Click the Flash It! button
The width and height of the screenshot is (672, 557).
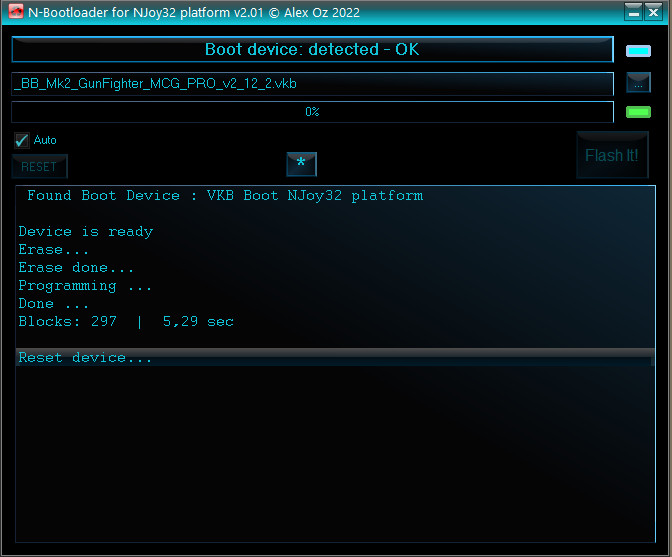(x=612, y=155)
